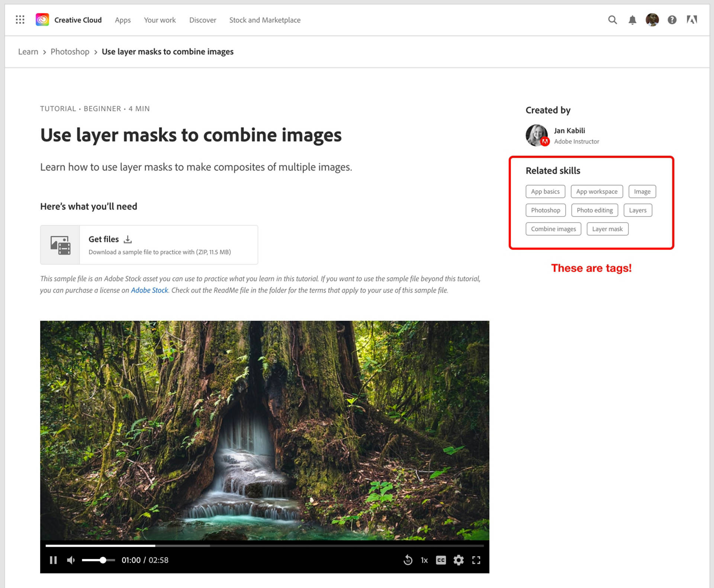
Task: Toggle closed captions in the video player
Action: [441, 560]
